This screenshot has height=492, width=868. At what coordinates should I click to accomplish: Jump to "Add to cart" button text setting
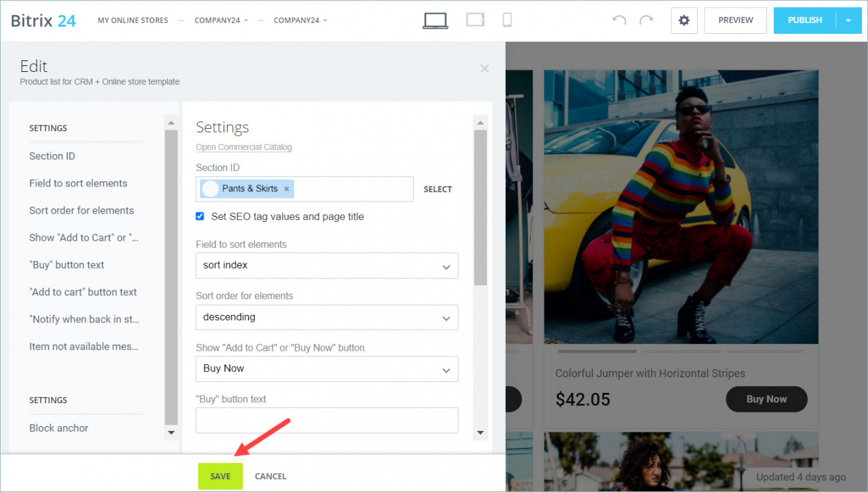[x=83, y=292]
